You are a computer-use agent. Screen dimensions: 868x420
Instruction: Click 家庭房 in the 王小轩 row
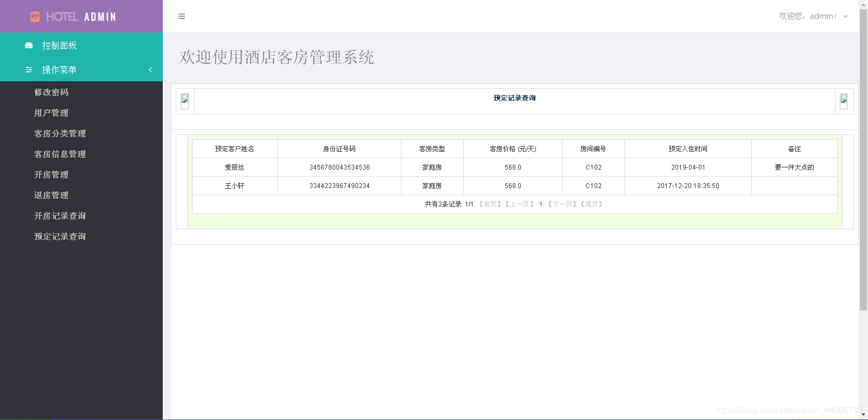tap(432, 186)
